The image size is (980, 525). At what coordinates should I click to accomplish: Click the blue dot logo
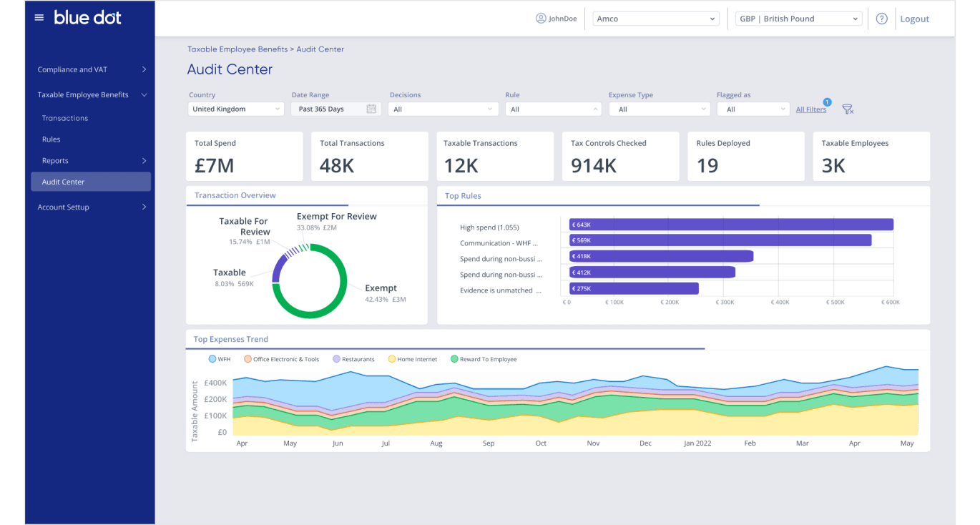[87, 18]
